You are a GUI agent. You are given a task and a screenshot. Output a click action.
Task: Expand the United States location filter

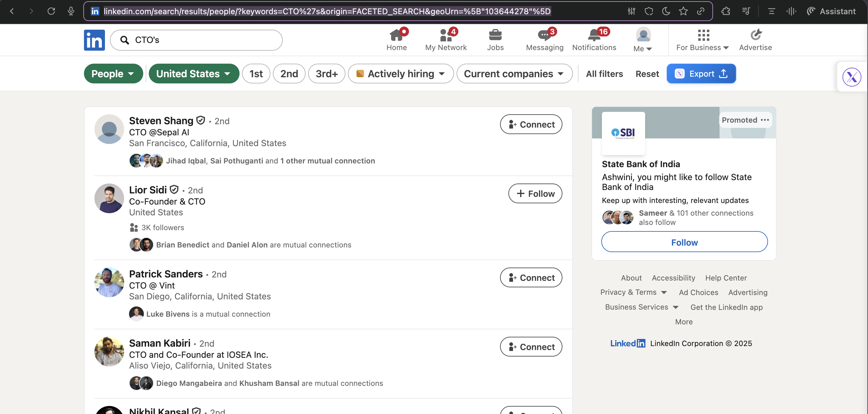pyautogui.click(x=194, y=74)
